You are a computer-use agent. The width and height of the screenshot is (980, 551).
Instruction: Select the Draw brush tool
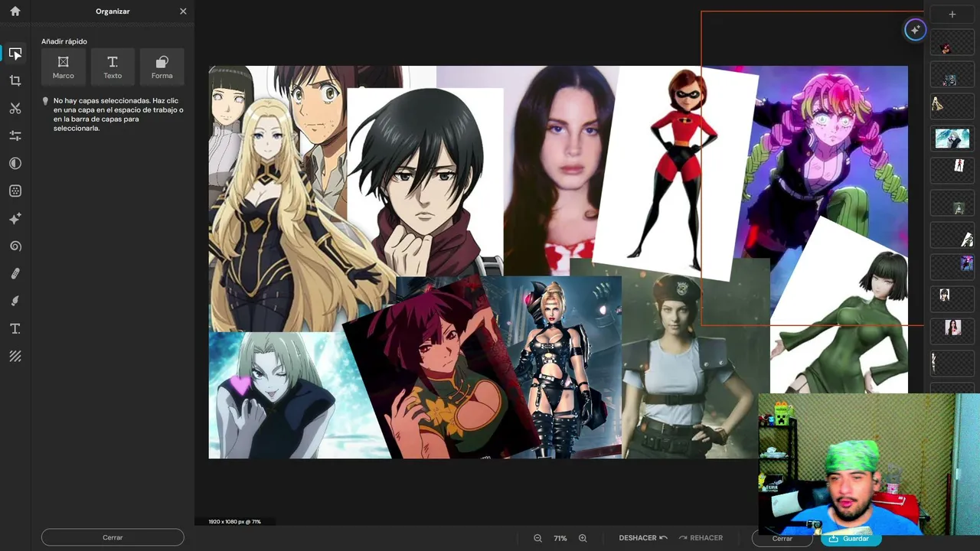(15, 302)
